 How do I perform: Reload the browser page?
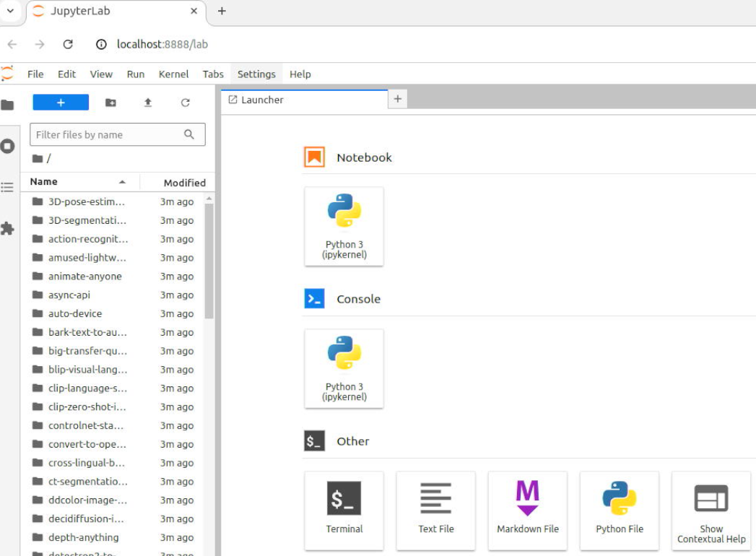[68, 44]
